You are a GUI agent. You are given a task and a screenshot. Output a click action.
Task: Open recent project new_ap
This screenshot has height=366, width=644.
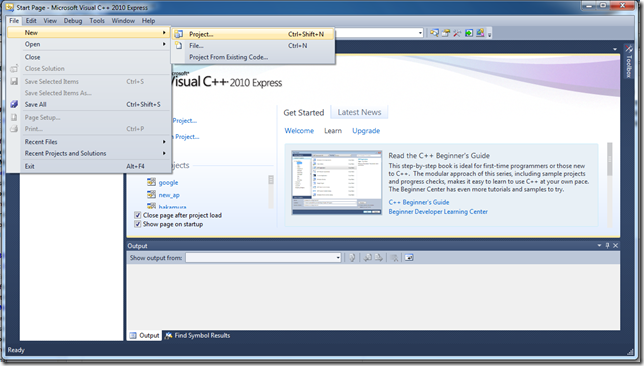[x=169, y=195]
